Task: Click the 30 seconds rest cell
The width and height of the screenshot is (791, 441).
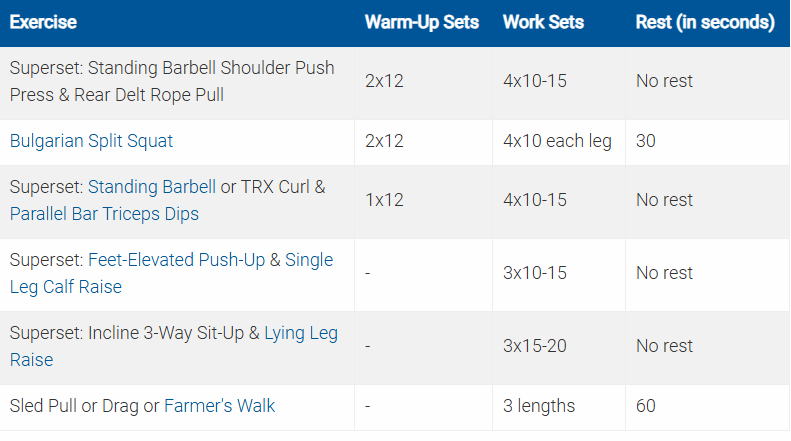Action: tap(646, 141)
